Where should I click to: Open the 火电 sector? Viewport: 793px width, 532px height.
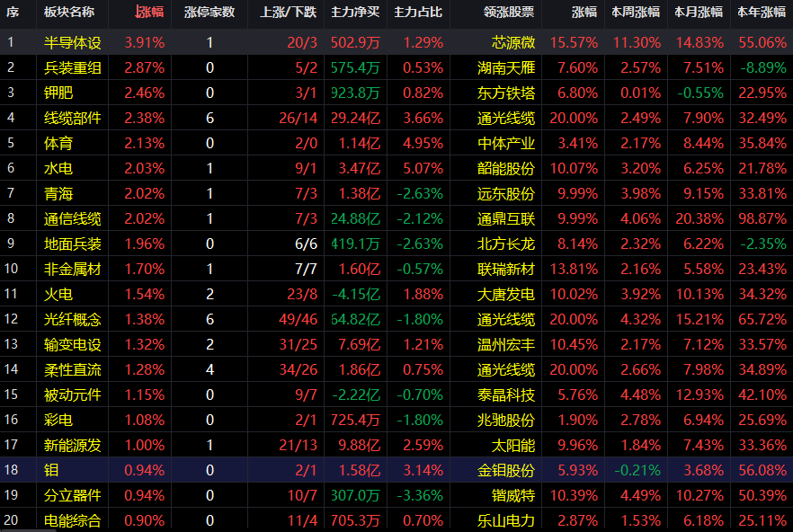point(58,295)
